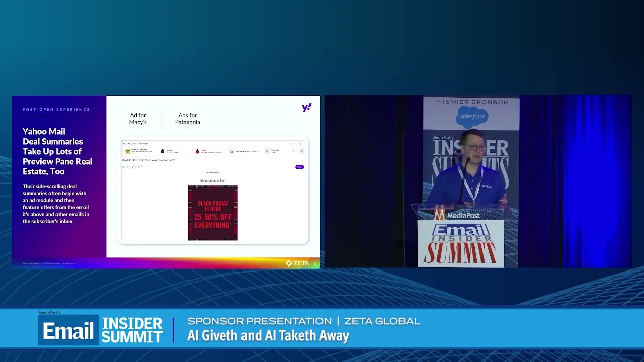Open the Black Friday 25-50% off banner
Image resolution: width=644 pixels, height=362 pixels.
click(x=213, y=213)
